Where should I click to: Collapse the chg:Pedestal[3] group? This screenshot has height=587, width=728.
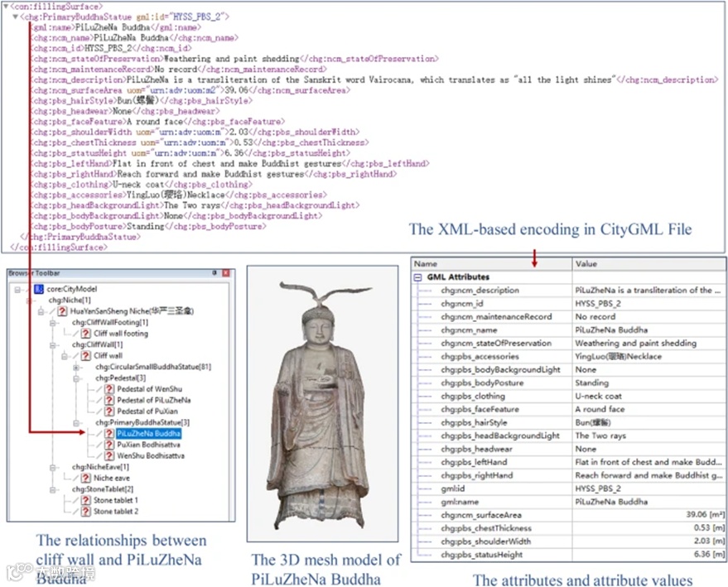click(x=76, y=378)
